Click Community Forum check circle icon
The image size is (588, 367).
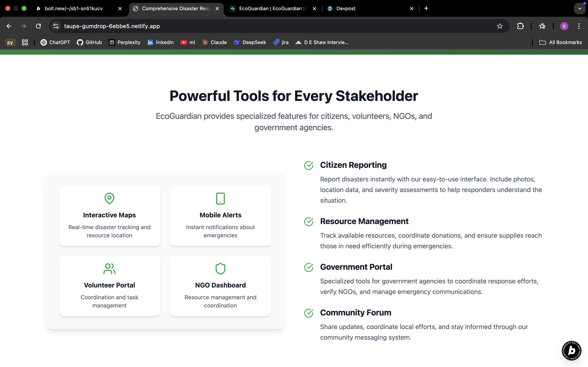pos(308,313)
